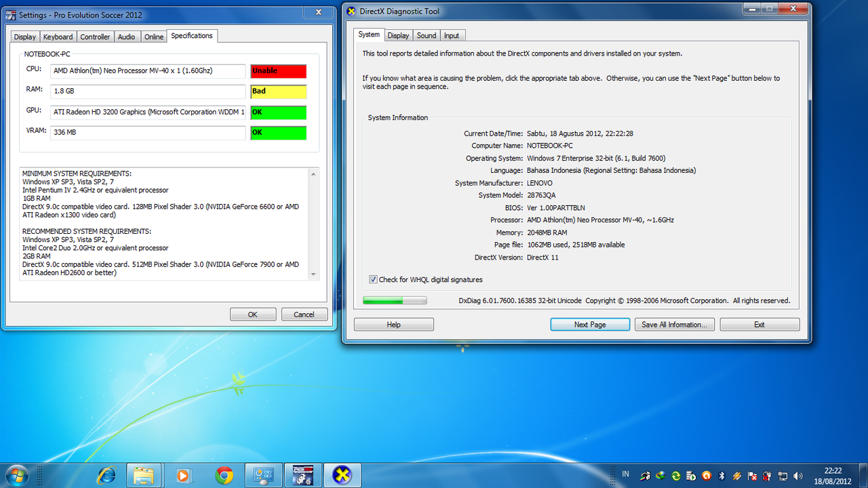This screenshot has width=868, height=488.
Task: Switch to the Audio tab
Action: click(127, 37)
